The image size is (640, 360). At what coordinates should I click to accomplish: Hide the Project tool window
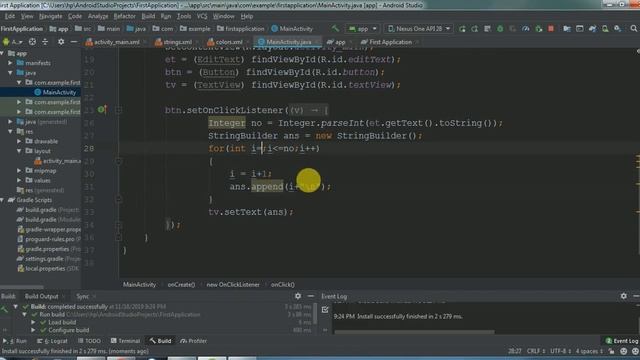[x=73, y=42]
